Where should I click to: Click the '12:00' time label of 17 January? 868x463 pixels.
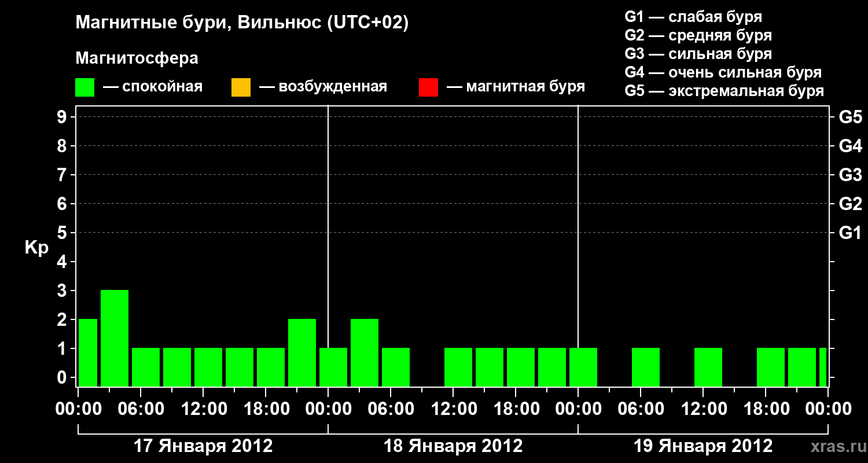(203, 409)
